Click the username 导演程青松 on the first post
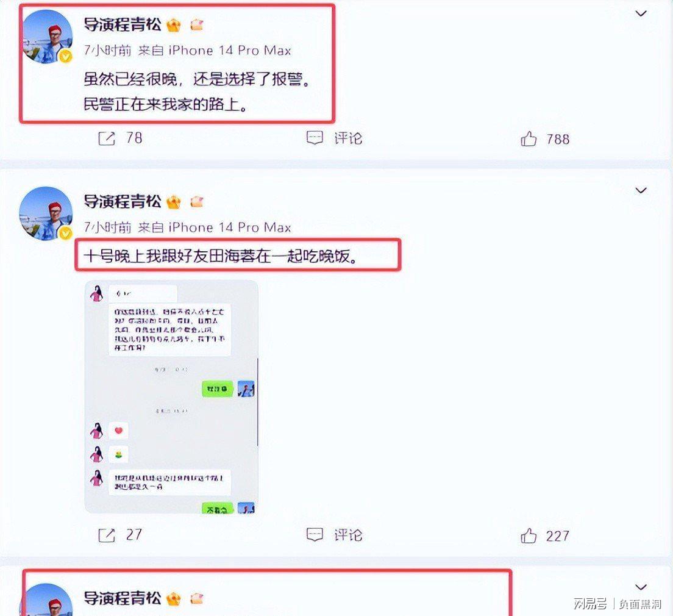The image size is (673, 616). click(123, 24)
